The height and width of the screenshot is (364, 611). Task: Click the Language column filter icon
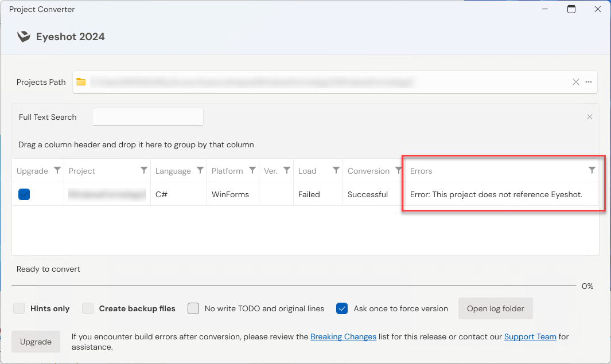pos(200,170)
